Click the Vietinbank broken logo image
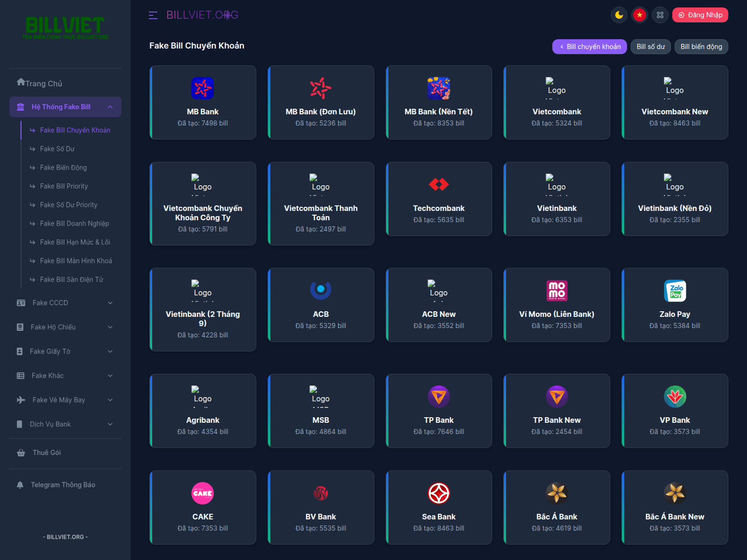747x560 pixels. click(557, 185)
